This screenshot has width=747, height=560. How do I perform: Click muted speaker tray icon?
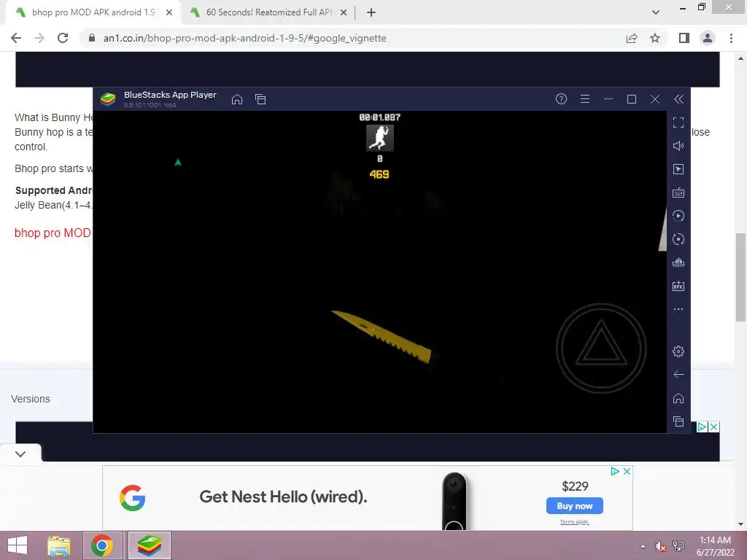tap(660, 546)
